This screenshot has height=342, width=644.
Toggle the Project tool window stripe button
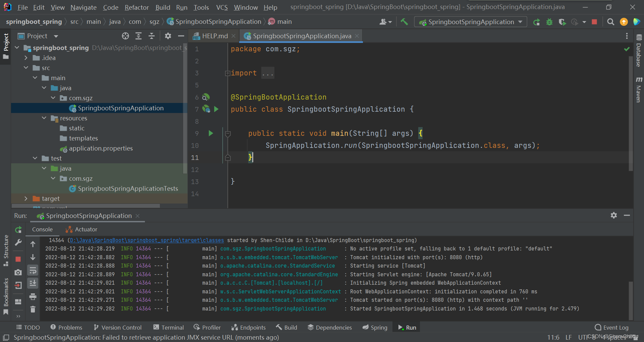pyautogui.click(x=6, y=46)
